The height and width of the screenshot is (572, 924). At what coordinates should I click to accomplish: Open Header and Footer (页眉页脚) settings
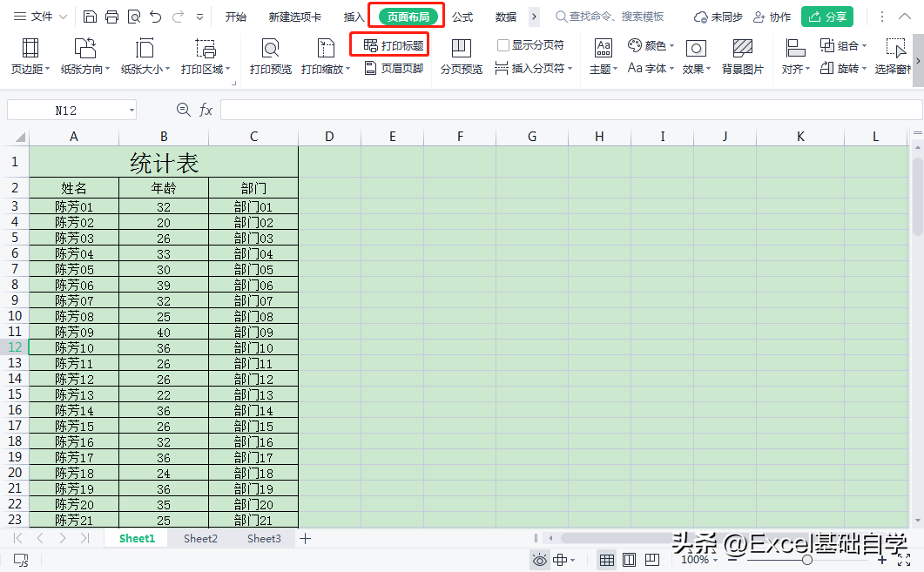[x=393, y=68]
